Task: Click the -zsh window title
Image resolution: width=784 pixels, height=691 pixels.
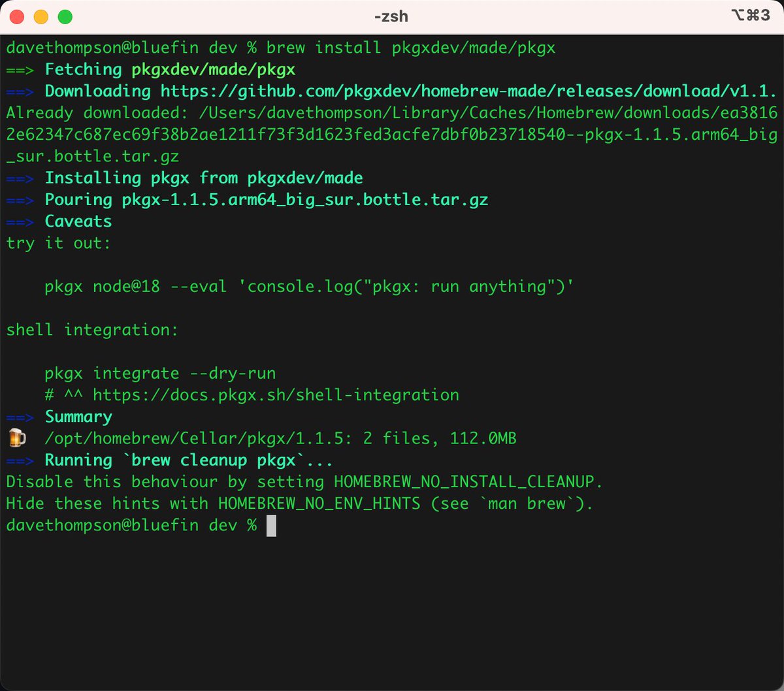Action: click(x=391, y=16)
